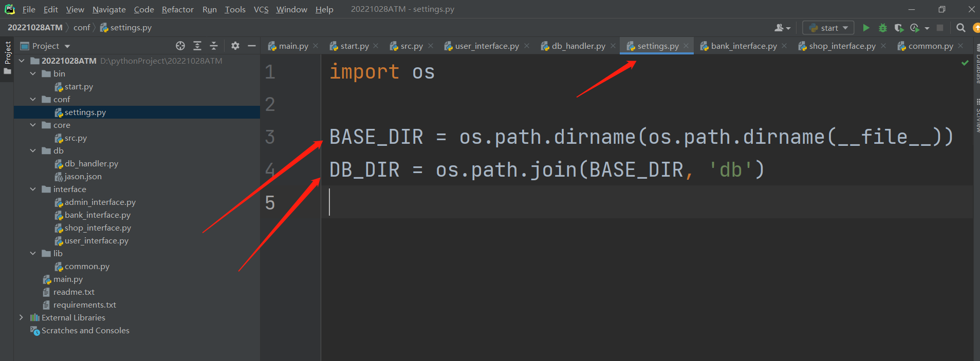Screen dimensions: 980x361
Task: Collapse the conf folder
Action: [x=33, y=99]
